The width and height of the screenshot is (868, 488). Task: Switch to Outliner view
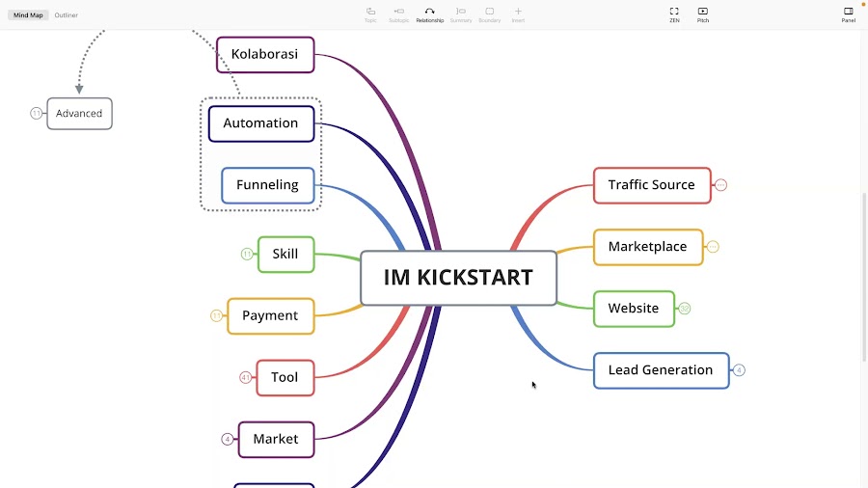point(67,14)
